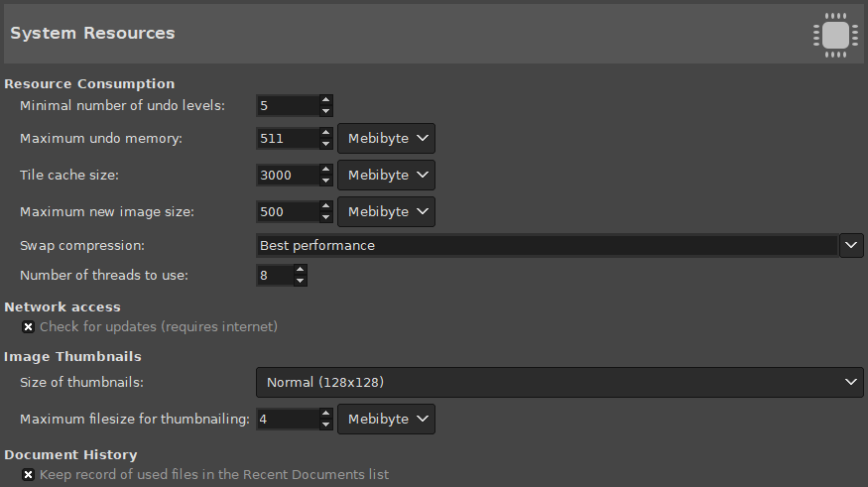Increase maximum new image size
Screen dimensions: 868x487
pos(325,205)
